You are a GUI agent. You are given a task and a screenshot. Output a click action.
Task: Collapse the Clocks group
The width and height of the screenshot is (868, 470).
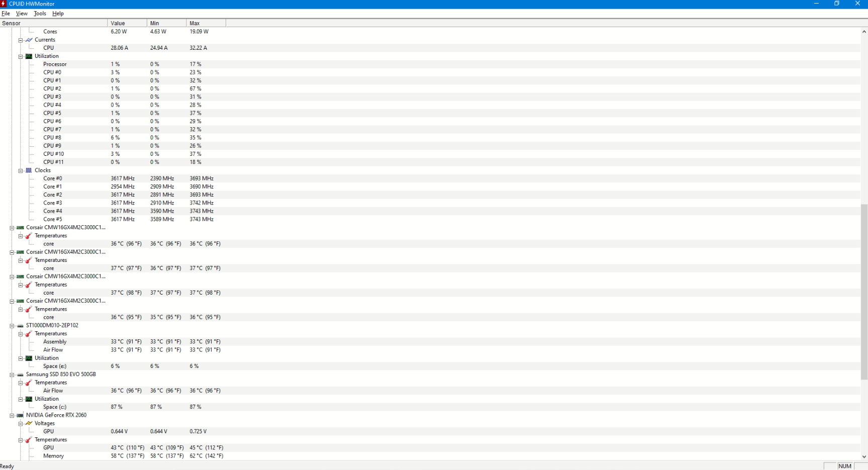(21, 170)
